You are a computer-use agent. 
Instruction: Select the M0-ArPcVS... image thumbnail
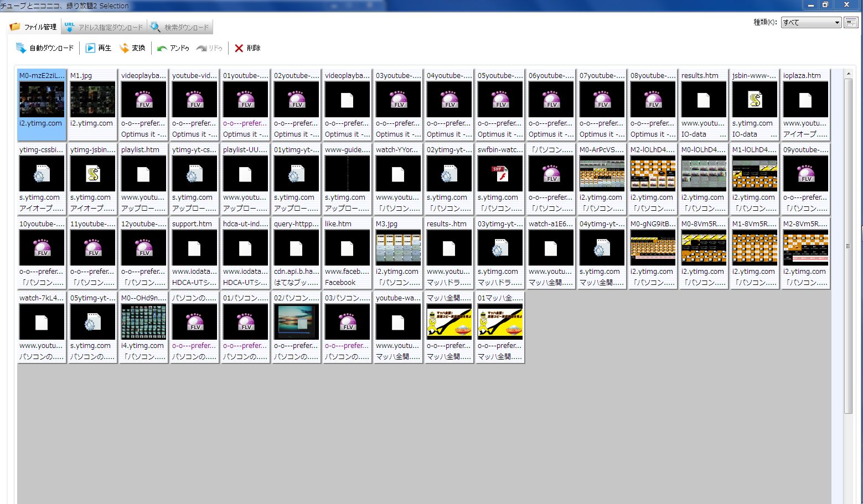602,174
